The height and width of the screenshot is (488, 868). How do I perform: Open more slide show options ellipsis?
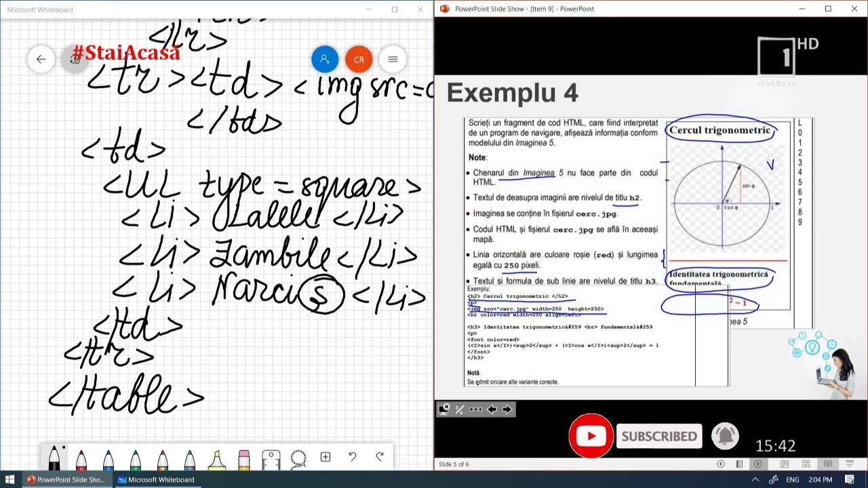pos(475,409)
